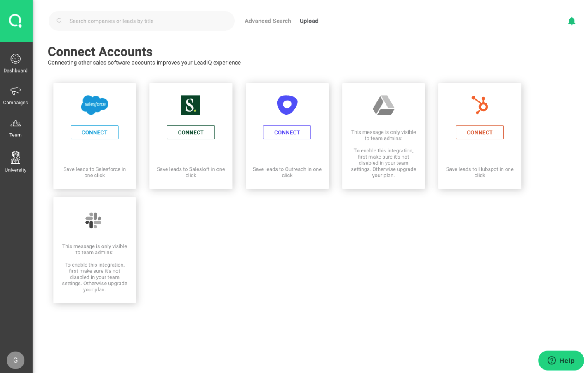Open Campaigns megaphone icon

click(16, 91)
